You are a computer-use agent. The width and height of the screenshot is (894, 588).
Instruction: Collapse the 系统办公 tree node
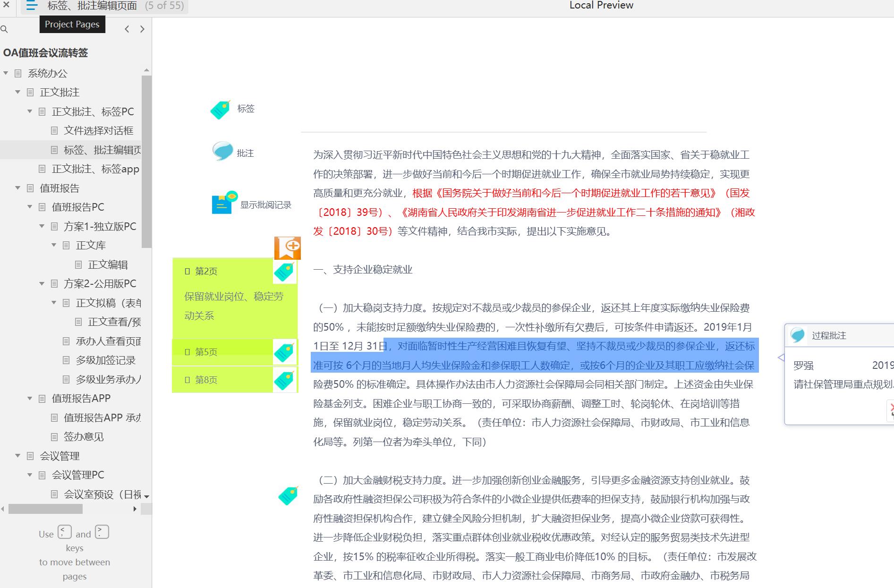(x=6, y=73)
